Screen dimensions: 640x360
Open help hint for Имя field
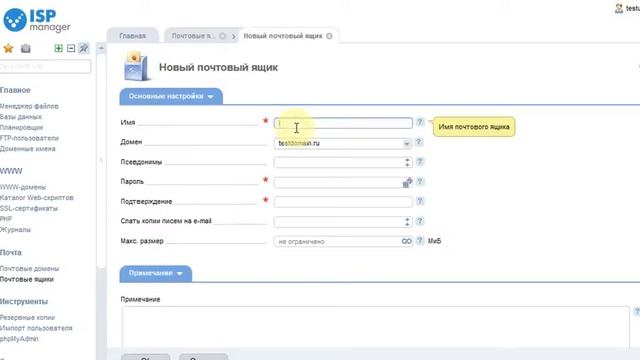tap(420, 122)
